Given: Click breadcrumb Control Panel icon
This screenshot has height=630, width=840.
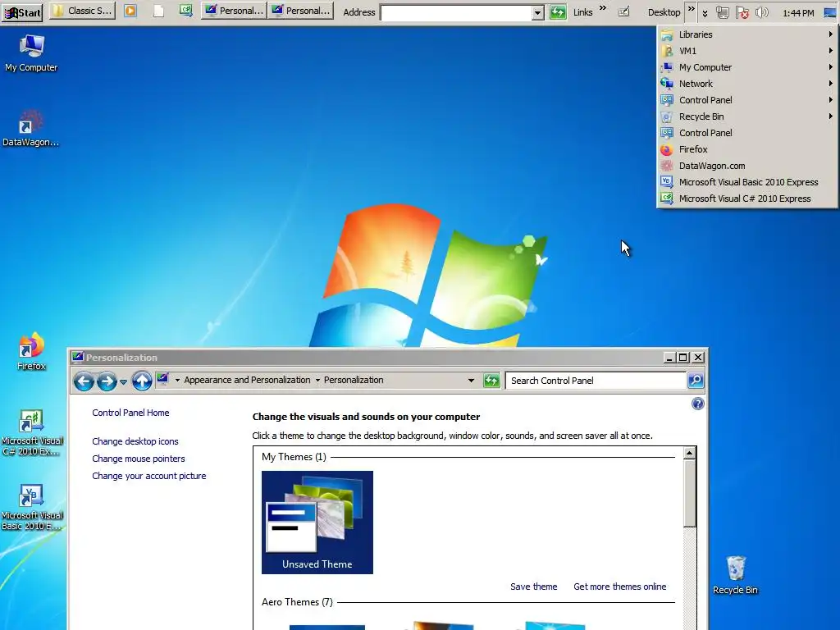Looking at the screenshot, I should click(163, 379).
